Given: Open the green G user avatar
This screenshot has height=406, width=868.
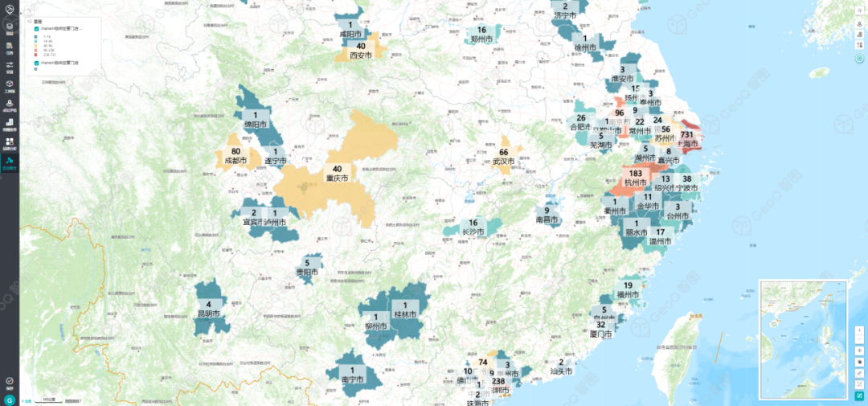Looking at the screenshot, I should 10,400.
